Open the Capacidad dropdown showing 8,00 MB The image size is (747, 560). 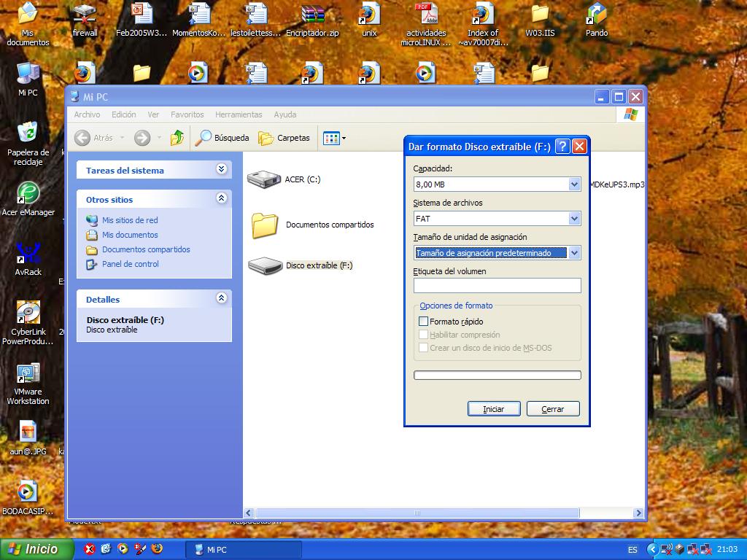pyautogui.click(x=574, y=184)
